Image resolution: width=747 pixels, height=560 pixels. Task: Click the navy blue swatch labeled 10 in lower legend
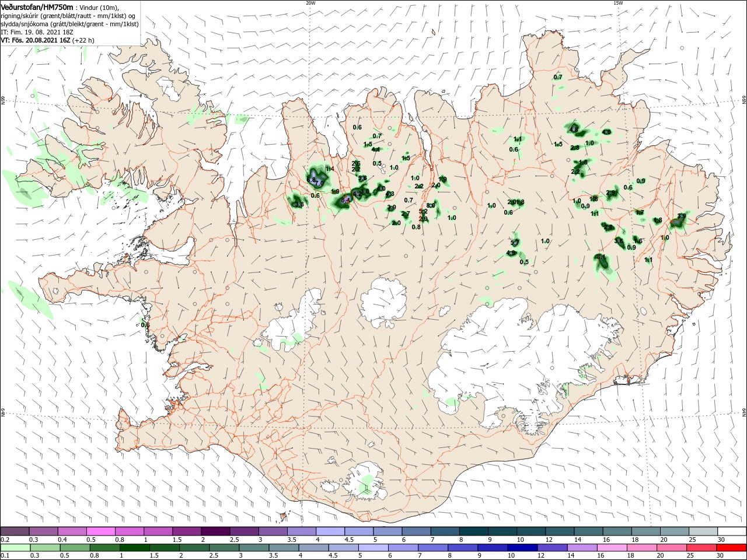522,548
